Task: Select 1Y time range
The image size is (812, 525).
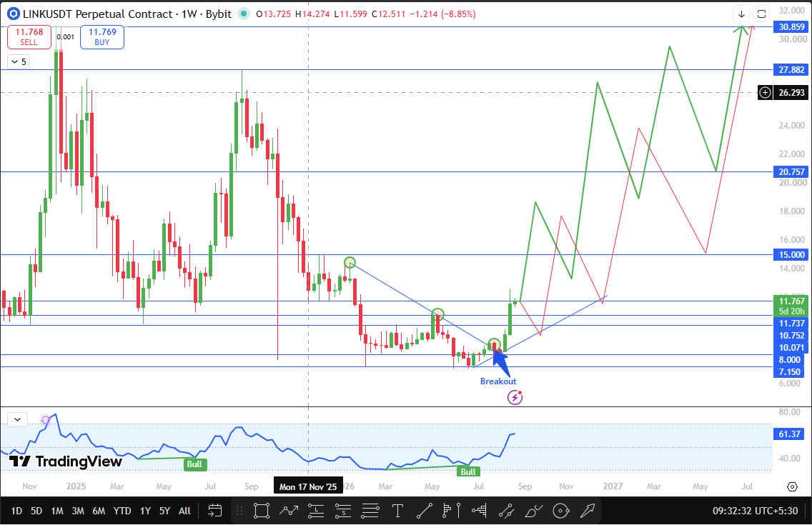Action: pyautogui.click(x=146, y=511)
